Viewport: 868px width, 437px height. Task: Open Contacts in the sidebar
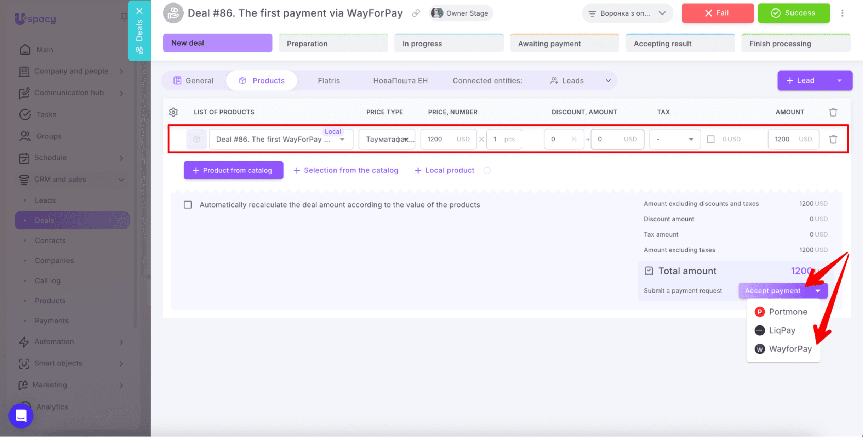[x=50, y=241]
